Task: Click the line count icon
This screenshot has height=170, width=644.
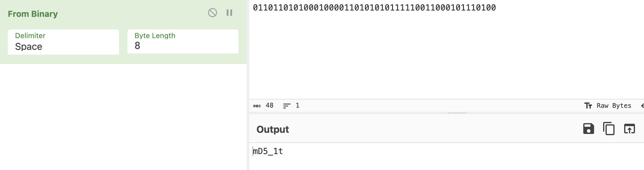Action: coord(287,106)
